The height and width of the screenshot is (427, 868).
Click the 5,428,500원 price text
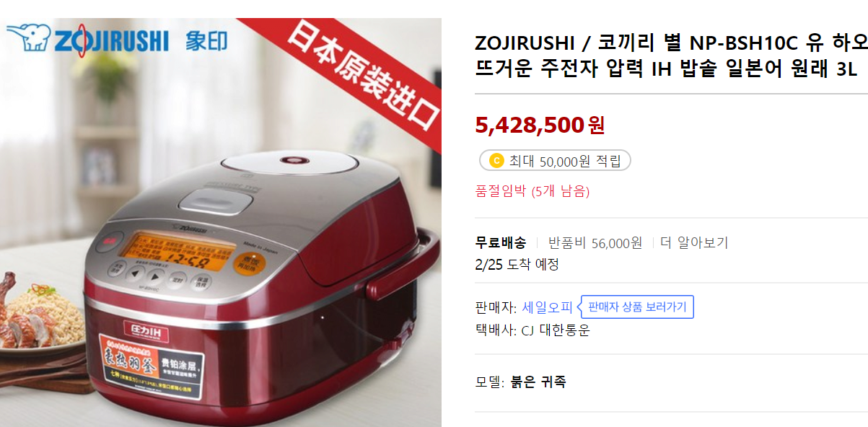(540, 125)
